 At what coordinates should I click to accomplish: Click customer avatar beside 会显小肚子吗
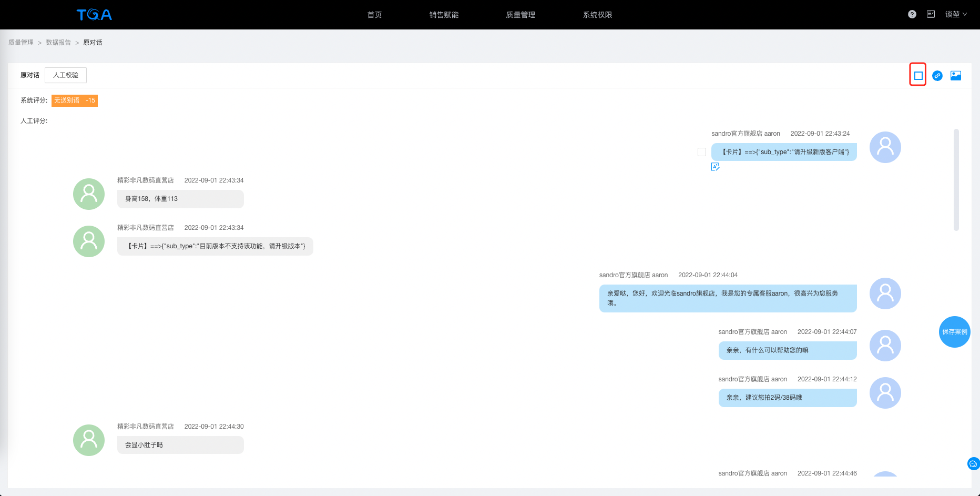tap(89, 440)
